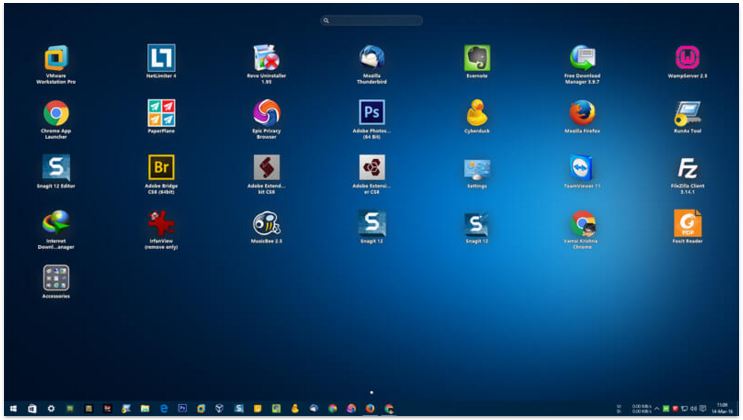Image resolution: width=743 pixels, height=420 pixels.
Task: Click the launcher search field
Action: [372, 20]
